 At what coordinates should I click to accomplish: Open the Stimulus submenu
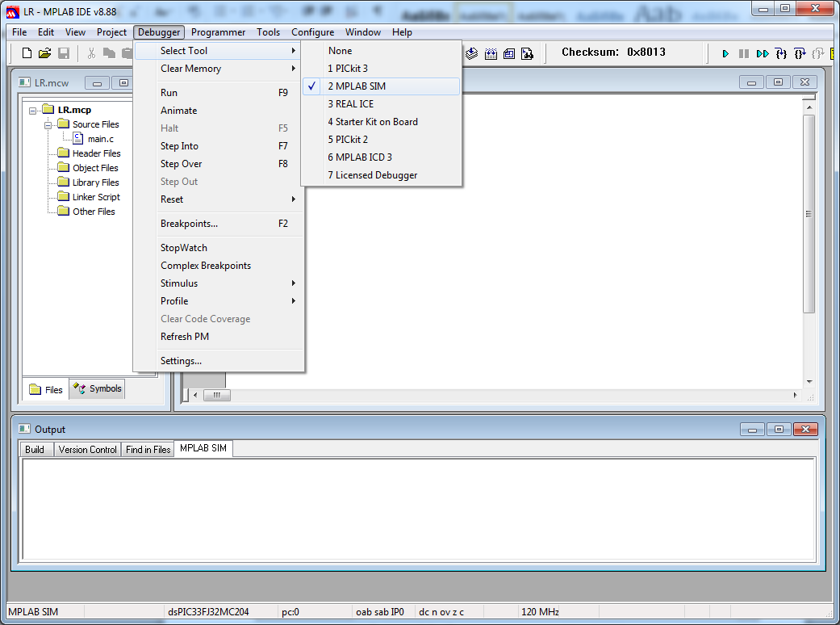(x=219, y=283)
